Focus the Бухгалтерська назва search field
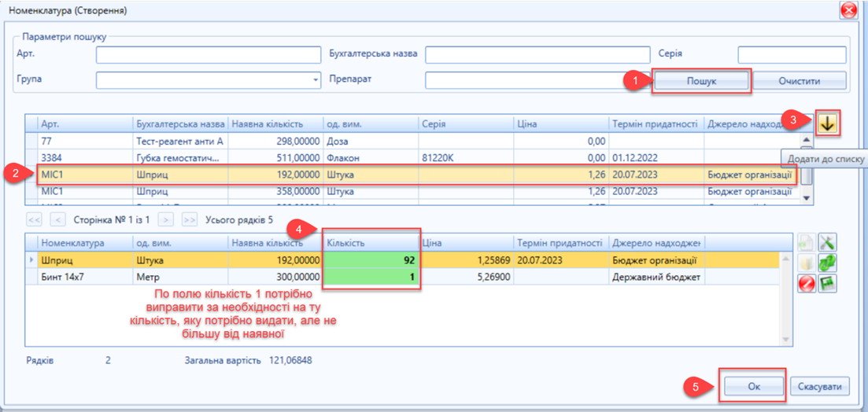Image resolution: width=868 pixels, height=412 pixels. 537,55
